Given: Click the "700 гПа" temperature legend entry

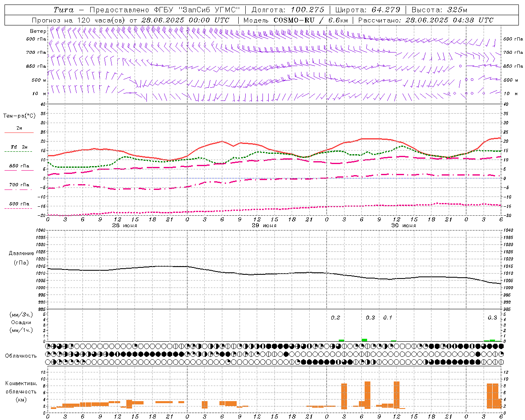Looking at the screenshot, I should (x=19, y=185).
